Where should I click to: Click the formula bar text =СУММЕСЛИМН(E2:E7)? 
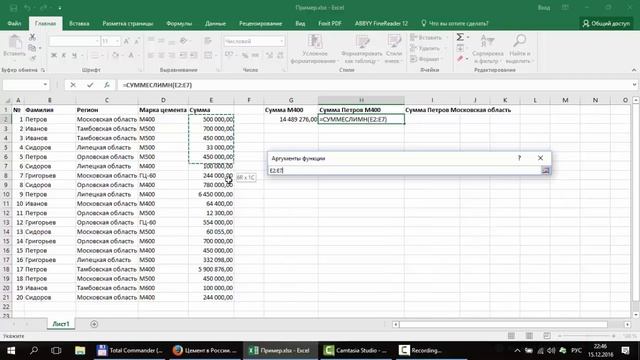click(157, 85)
